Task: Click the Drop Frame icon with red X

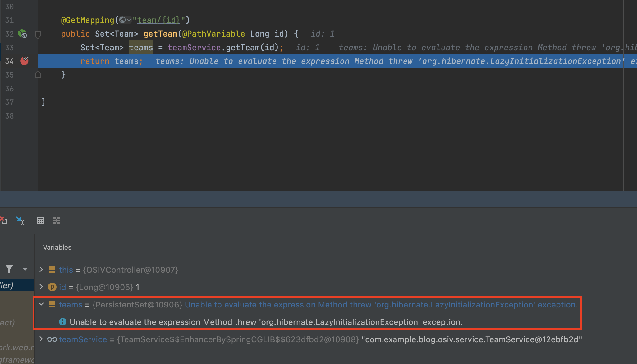Action: point(4,221)
